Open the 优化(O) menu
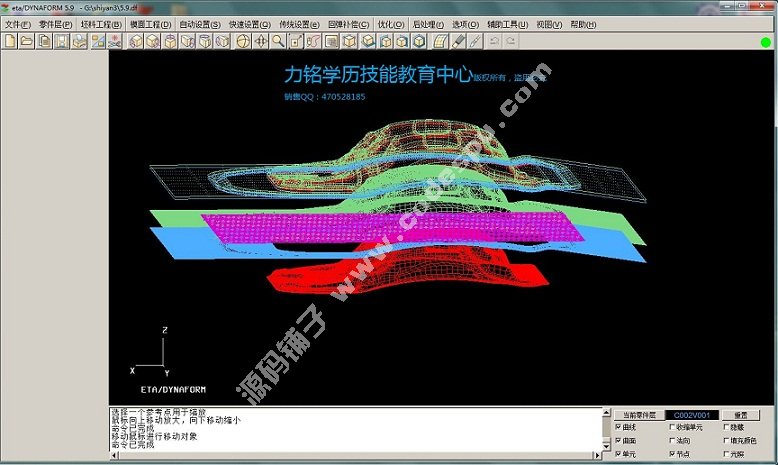Image resolution: width=778 pixels, height=465 pixels. tap(391, 24)
